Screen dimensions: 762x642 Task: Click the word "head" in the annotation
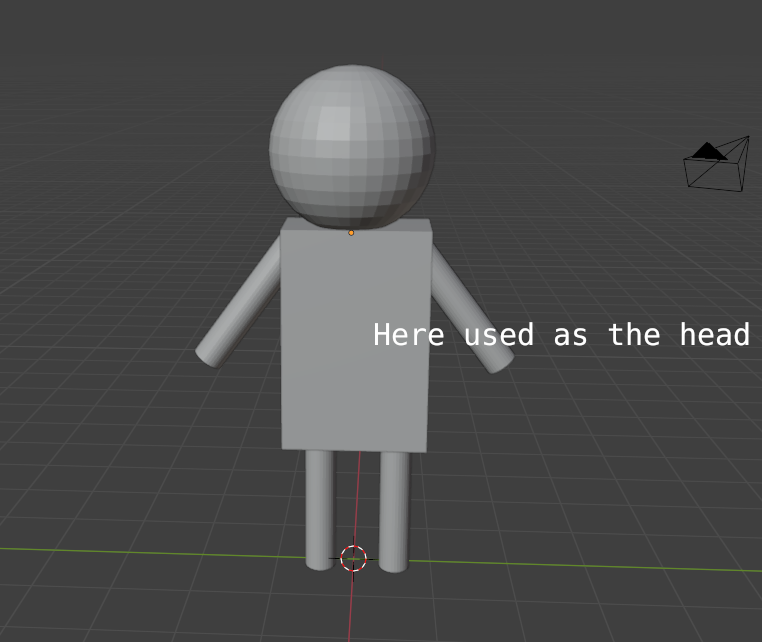tap(714, 335)
